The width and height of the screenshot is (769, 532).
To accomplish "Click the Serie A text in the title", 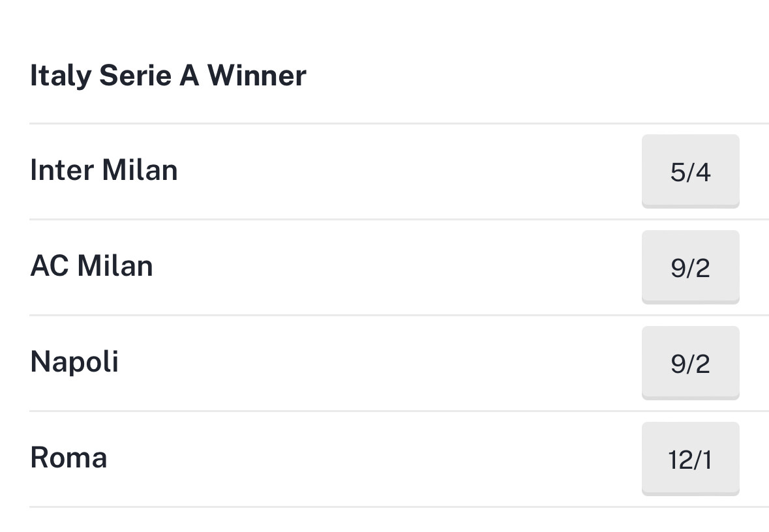I will pos(149,76).
